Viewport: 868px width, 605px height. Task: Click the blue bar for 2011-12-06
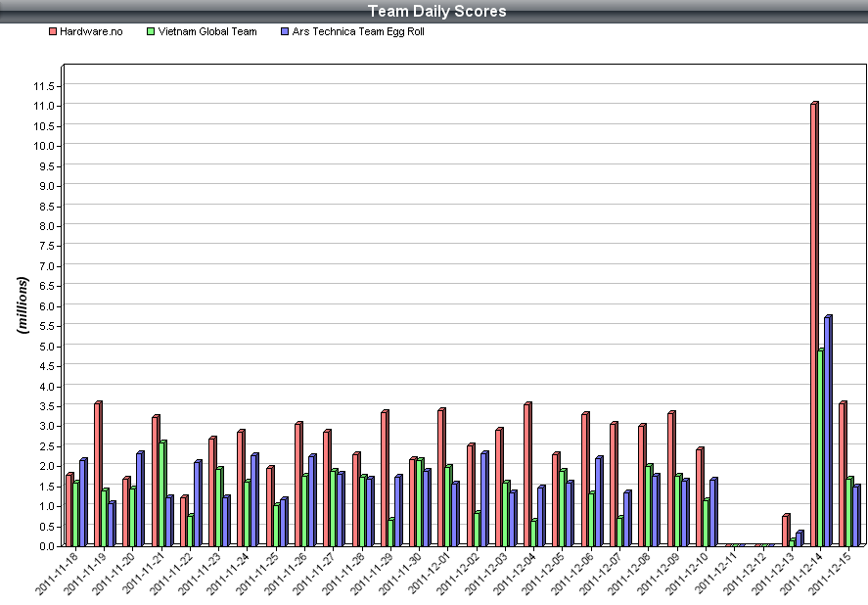[x=599, y=501]
